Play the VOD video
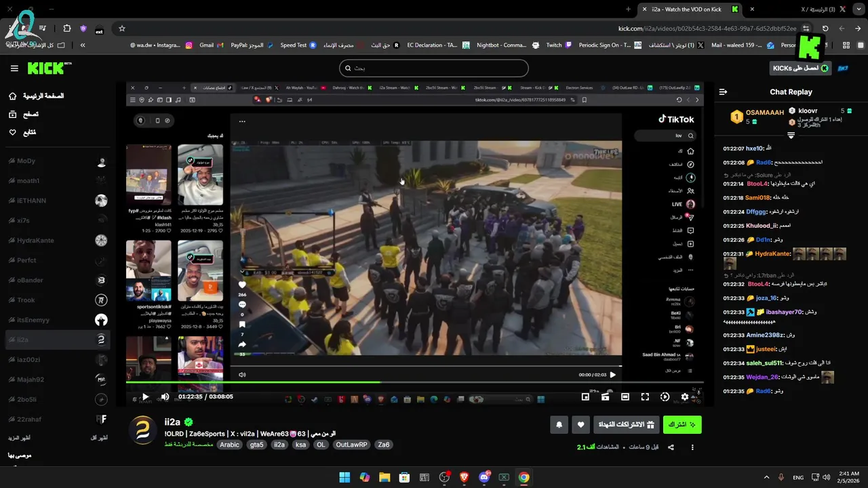868x488 pixels. (144, 396)
